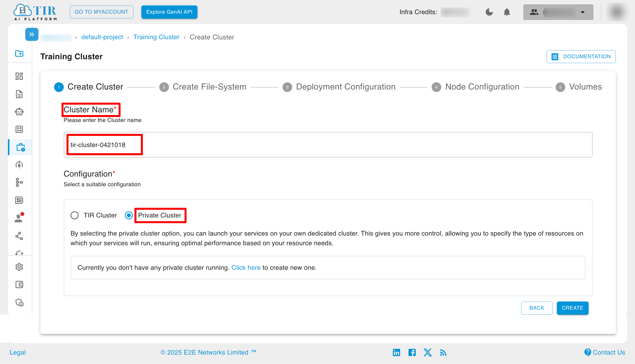635x364 pixels.
Task: Open the data list panel icon in sidebar
Action: pyautogui.click(x=19, y=200)
